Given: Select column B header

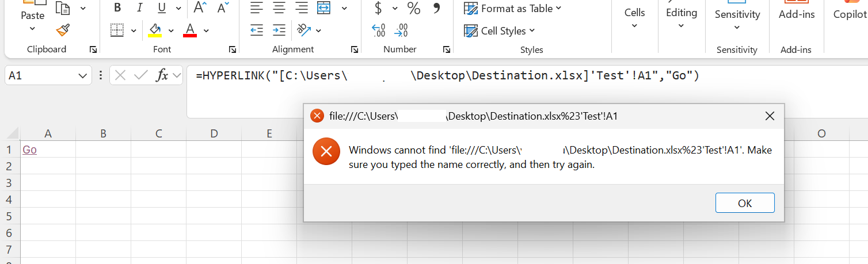Looking at the screenshot, I should pyautogui.click(x=103, y=133).
